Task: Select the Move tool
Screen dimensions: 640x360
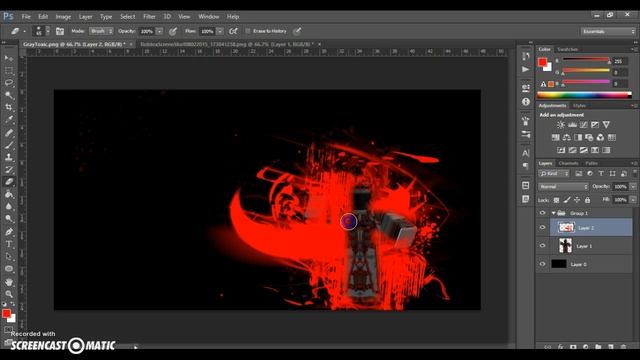Action: [9, 58]
